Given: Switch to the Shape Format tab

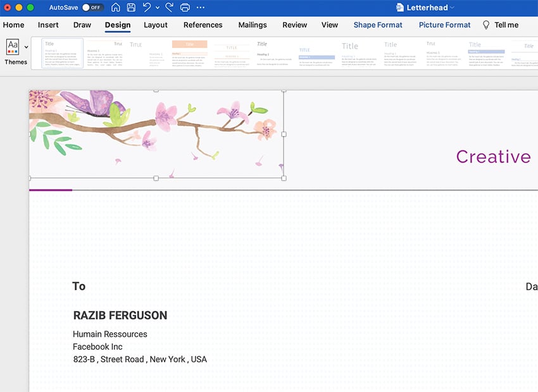Looking at the screenshot, I should 378,25.
